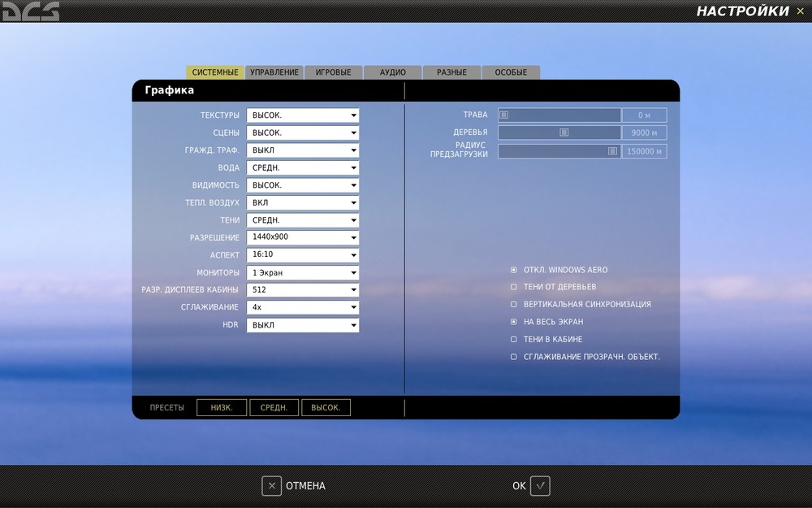The image size is (812, 508).
Task: Click the OK button label
Action: [x=519, y=486]
